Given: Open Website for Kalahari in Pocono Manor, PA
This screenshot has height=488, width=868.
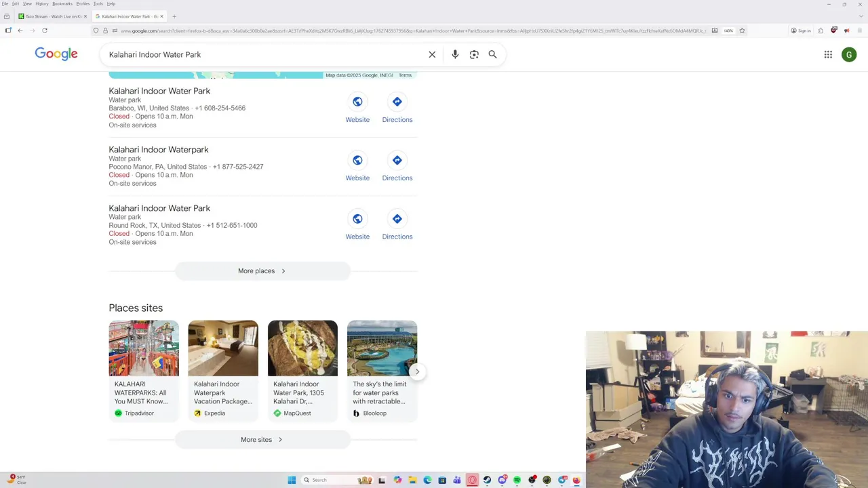Looking at the screenshot, I should tap(357, 167).
